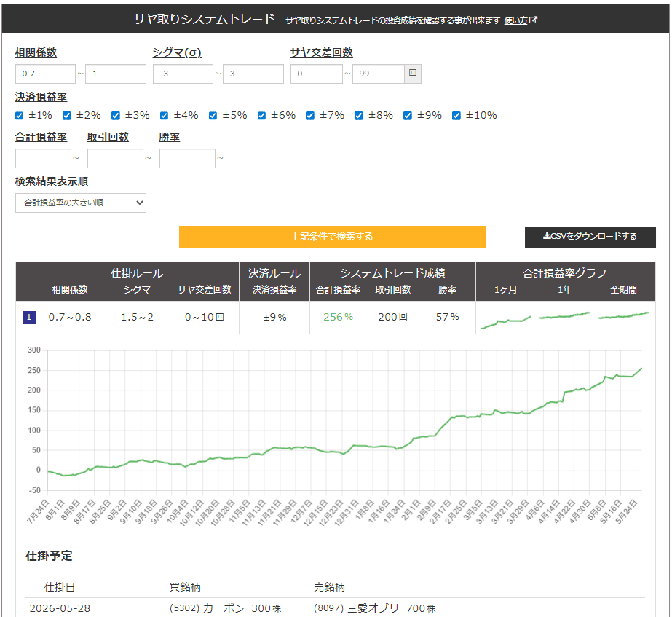The image size is (672, 617).
Task: Click the 200回 trade count value
Action: [x=393, y=318]
